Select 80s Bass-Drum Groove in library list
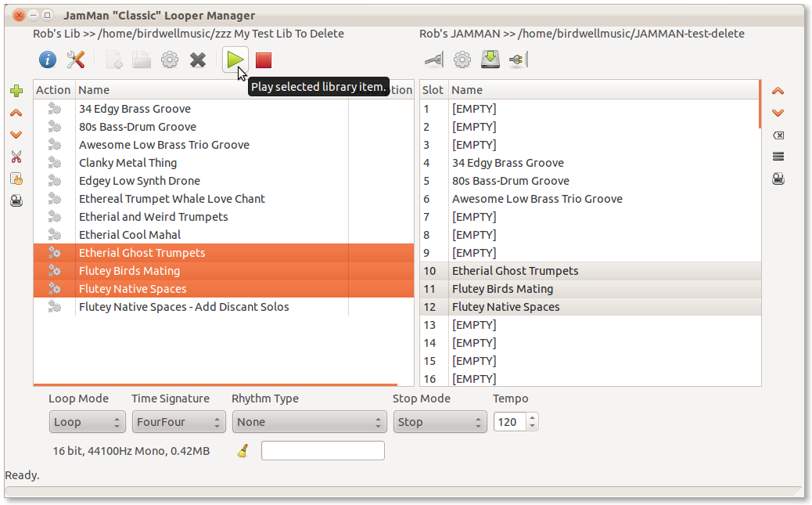Screen dimensions: 812x505 click(x=224, y=127)
